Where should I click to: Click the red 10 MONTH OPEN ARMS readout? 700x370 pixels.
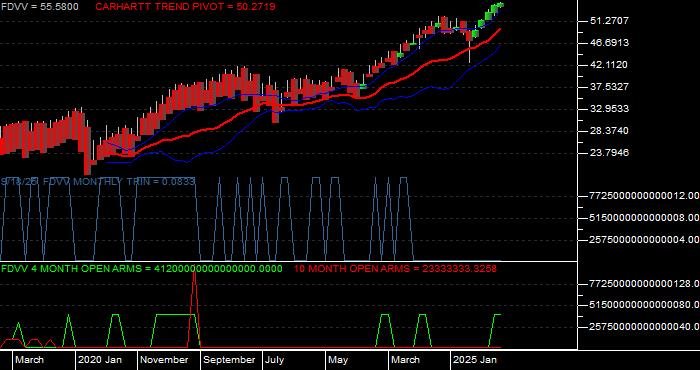pyautogui.click(x=396, y=269)
